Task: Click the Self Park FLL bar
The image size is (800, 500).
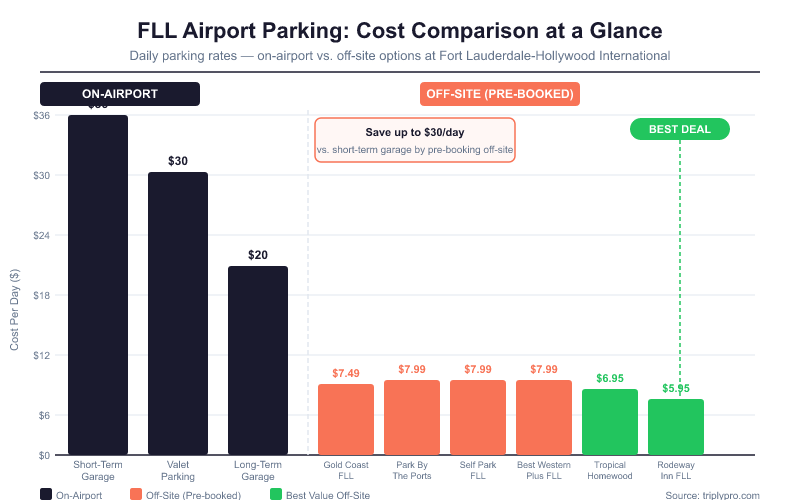Action: coord(478,417)
